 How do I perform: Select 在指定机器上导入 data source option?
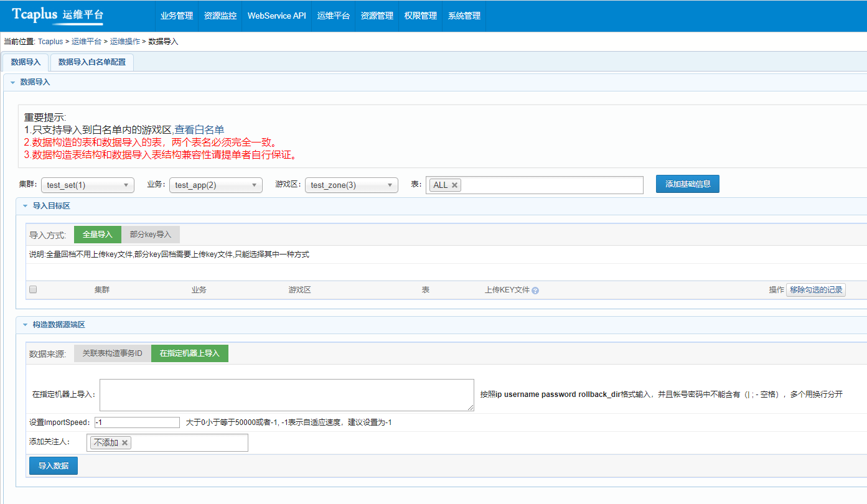point(190,353)
